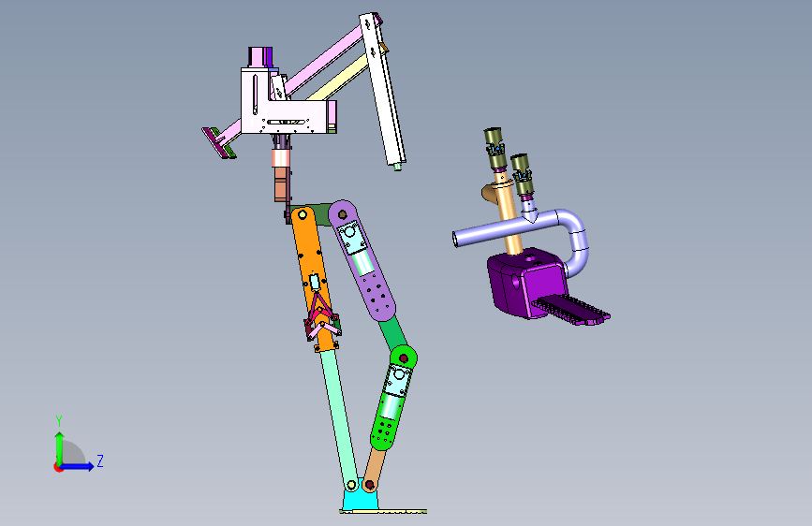Screen dimensions: 812x526
Task: Select the right olive universal joint
Action: [x=522, y=175]
